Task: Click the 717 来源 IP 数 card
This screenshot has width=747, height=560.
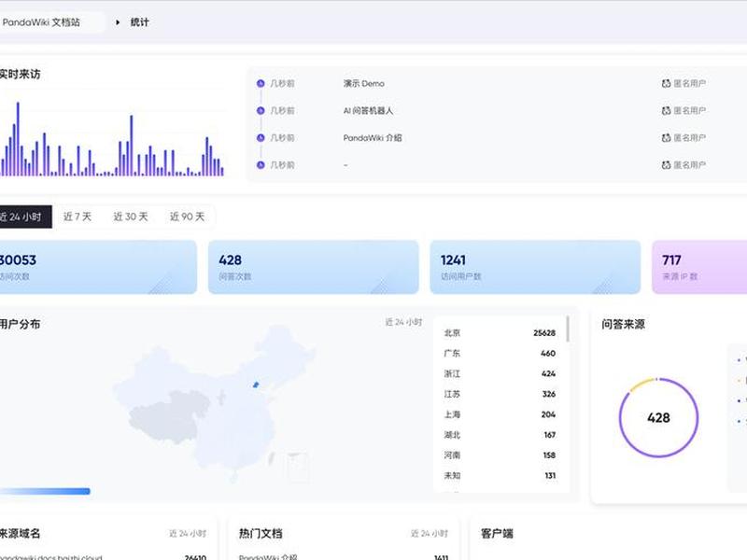Action: pos(699,267)
